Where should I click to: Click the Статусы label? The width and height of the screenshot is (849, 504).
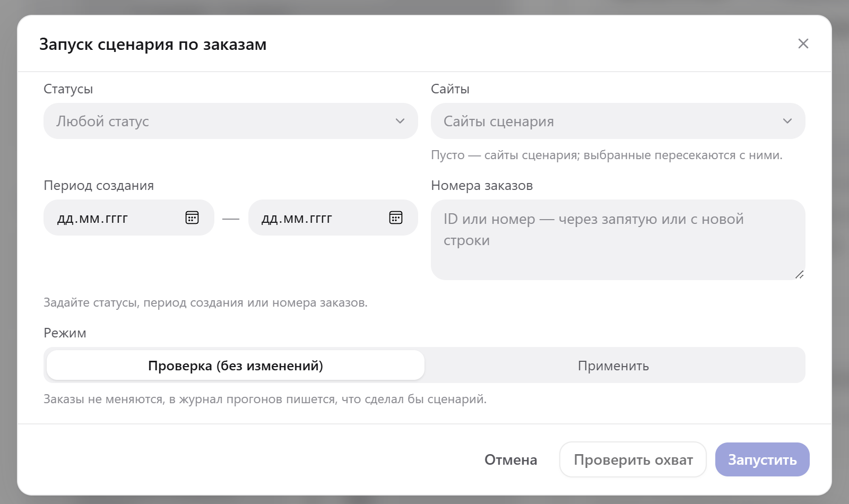[68, 89]
